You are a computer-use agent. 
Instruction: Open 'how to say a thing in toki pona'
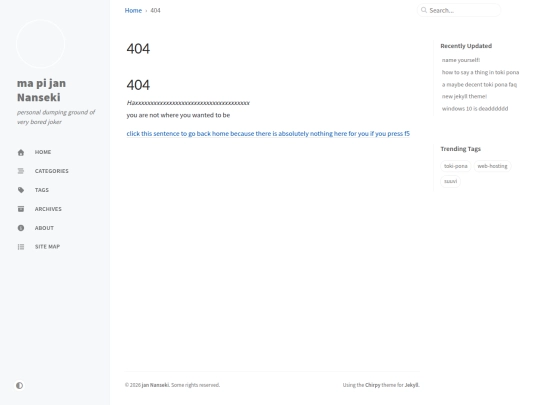[x=480, y=72]
